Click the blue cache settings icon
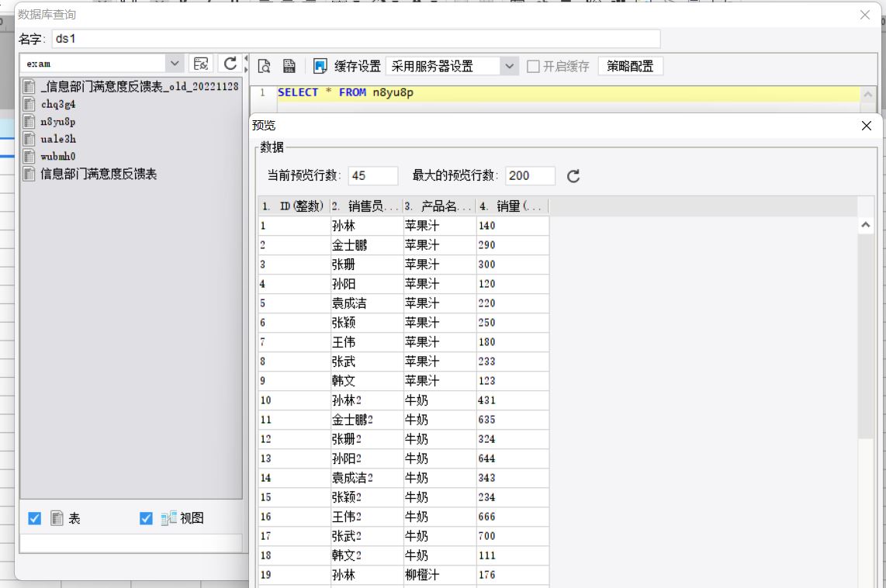The height and width of the screenshot is (588, 886). tap(320, 66)
